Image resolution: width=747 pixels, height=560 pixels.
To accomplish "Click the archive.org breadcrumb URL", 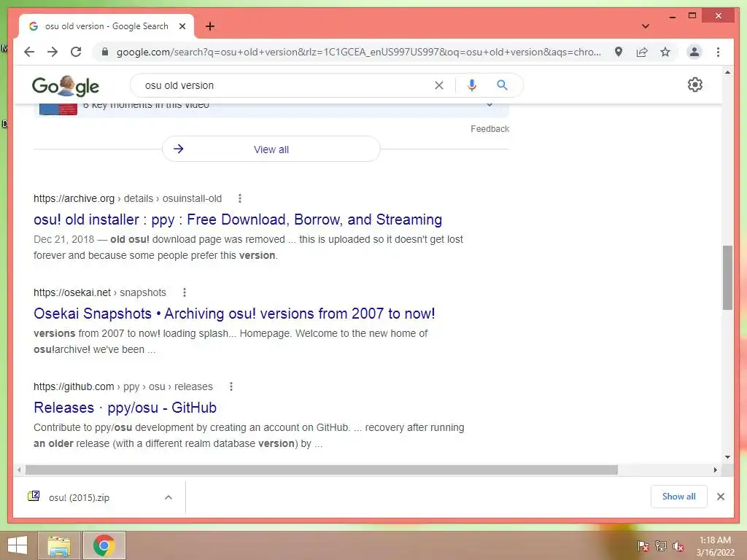I will point(127,198).
